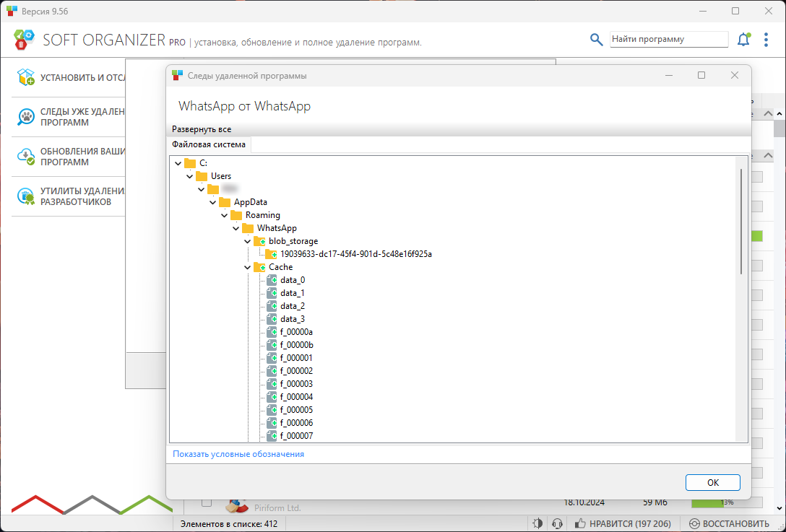Click the WhatsApp folder icon in tree
786x532 pixels.
pos(248,228)
